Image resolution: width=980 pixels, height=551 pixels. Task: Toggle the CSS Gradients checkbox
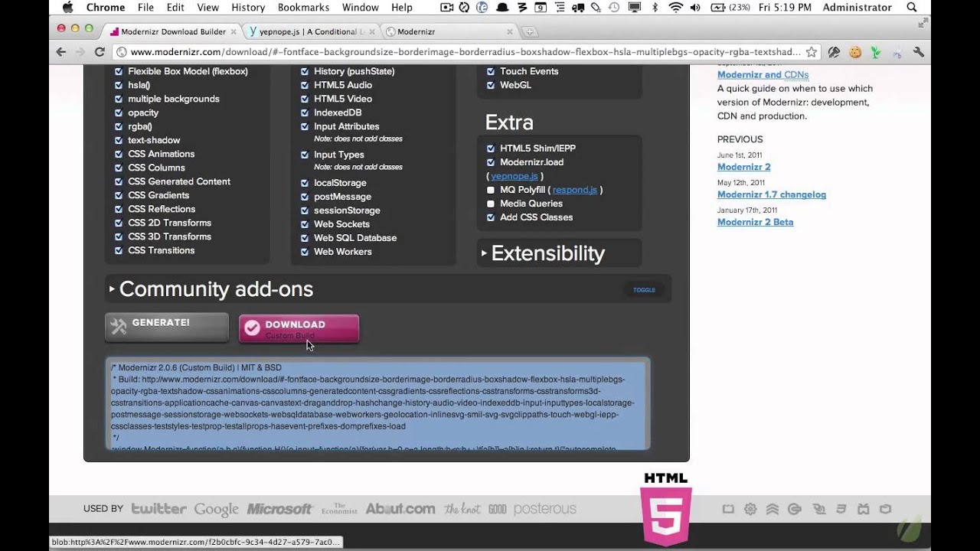(119, 195)
